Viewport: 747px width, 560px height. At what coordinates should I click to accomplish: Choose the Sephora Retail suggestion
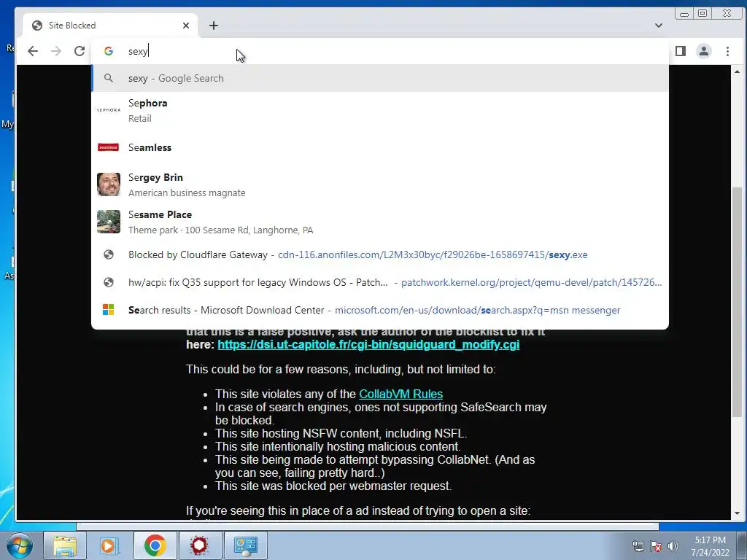coord(380,111)
